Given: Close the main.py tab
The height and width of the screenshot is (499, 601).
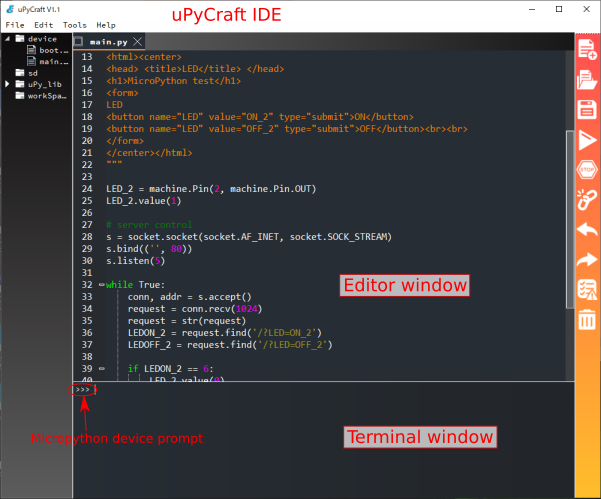Looking at the screenshot, I should [x=137, y=41].
